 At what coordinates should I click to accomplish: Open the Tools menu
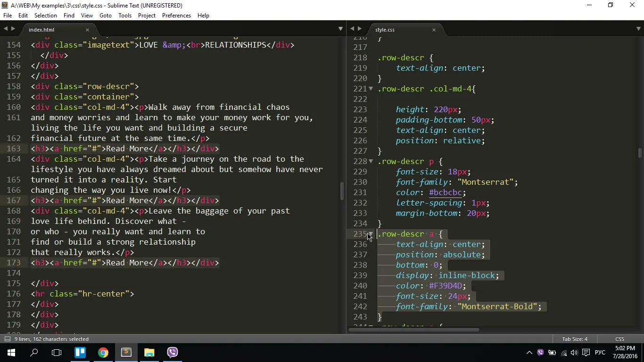click(x=125, y=16)
